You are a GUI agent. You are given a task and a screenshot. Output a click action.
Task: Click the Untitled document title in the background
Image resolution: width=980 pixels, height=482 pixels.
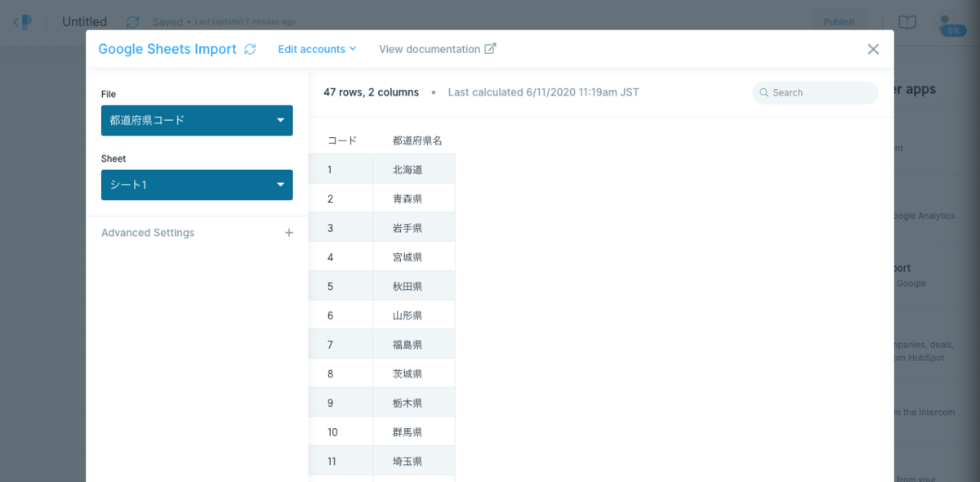[84, 22]
